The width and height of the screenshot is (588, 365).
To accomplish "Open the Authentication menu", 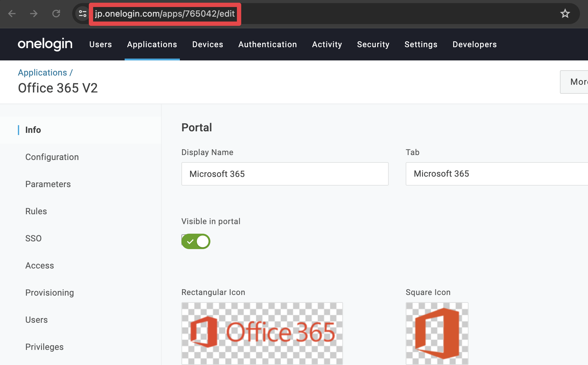I will click(x=267, y=44).
